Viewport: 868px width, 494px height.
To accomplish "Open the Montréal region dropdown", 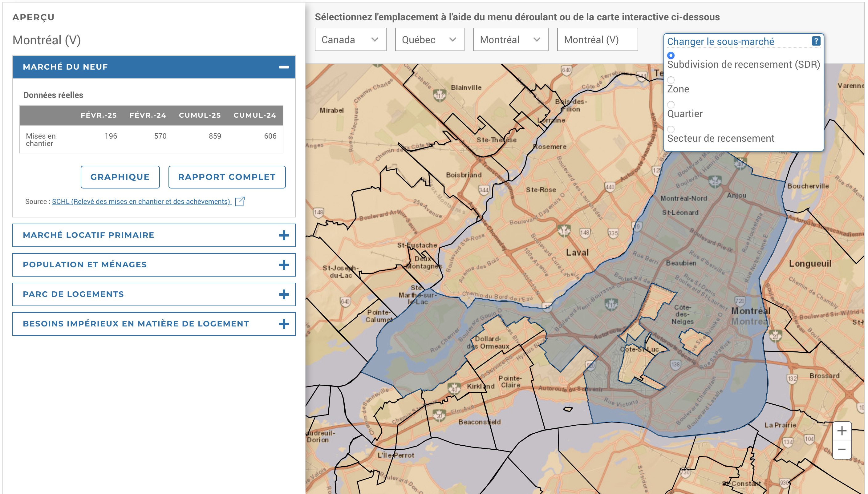I will pyautogui.click(x=510, y=40).
